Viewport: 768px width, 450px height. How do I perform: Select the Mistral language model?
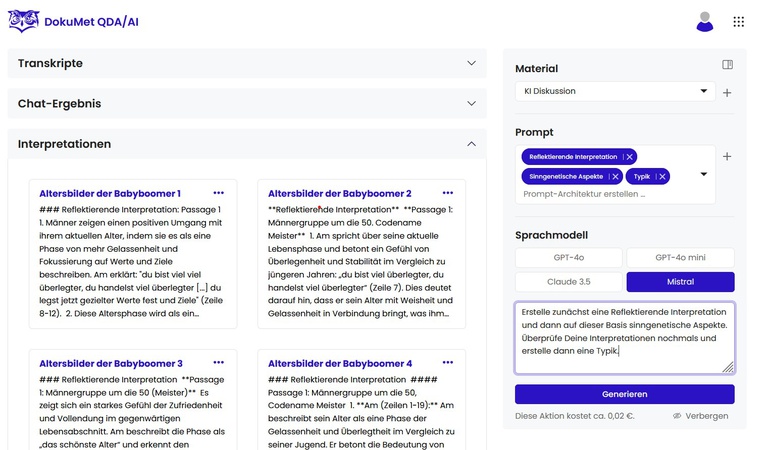[x=680, y=282]
